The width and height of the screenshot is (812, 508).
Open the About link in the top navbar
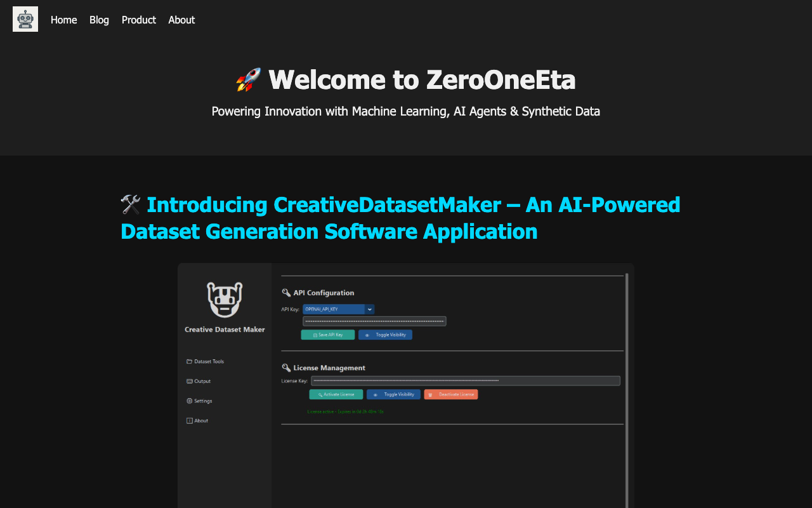[181, 20]
